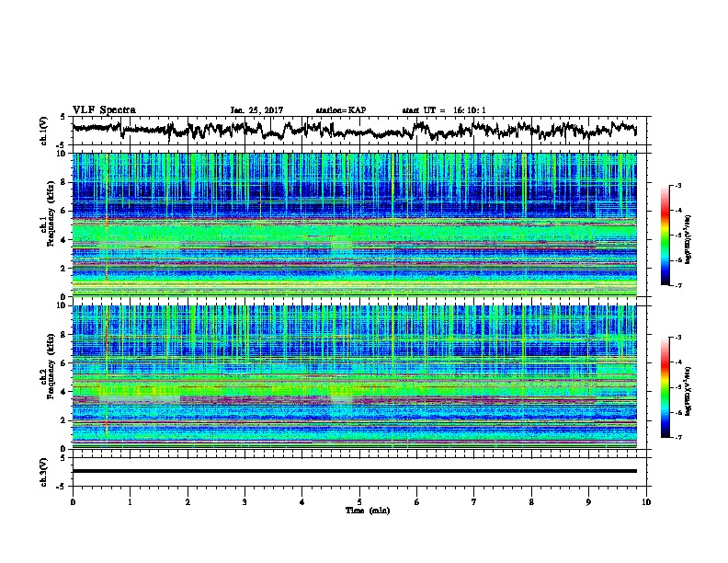Screen dimensions: 728x563
Task: Click the "7" minute tick on time axis
Action: 474,501
